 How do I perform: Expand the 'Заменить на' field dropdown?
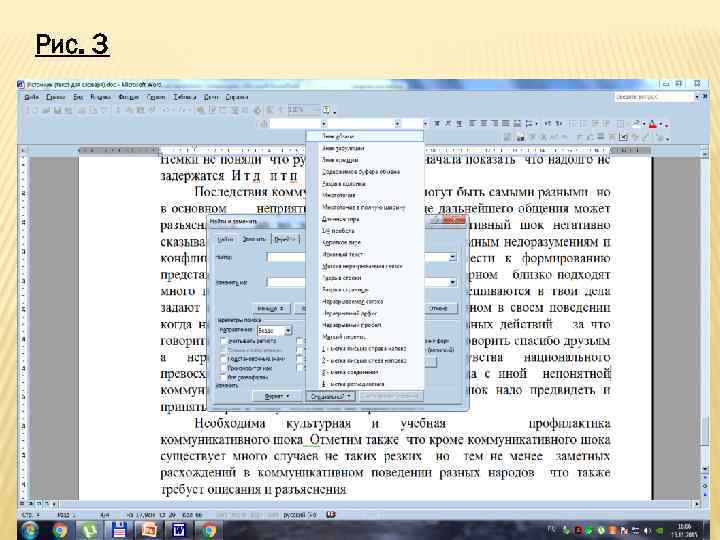452,282
